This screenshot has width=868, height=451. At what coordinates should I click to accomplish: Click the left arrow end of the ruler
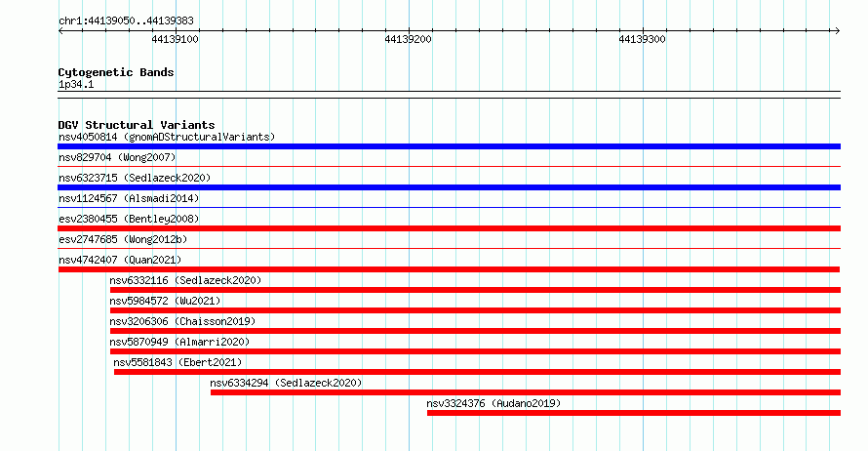(60, 30)
